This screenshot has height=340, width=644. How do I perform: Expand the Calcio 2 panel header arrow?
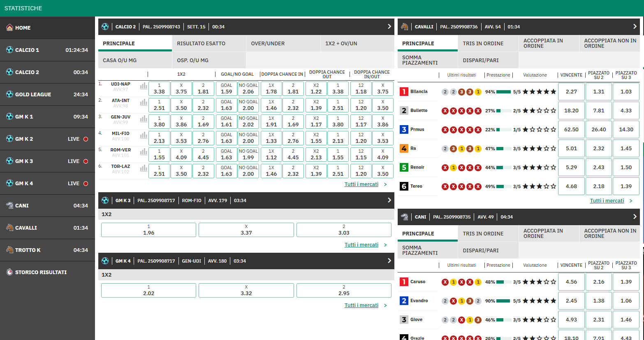(389, 27)
